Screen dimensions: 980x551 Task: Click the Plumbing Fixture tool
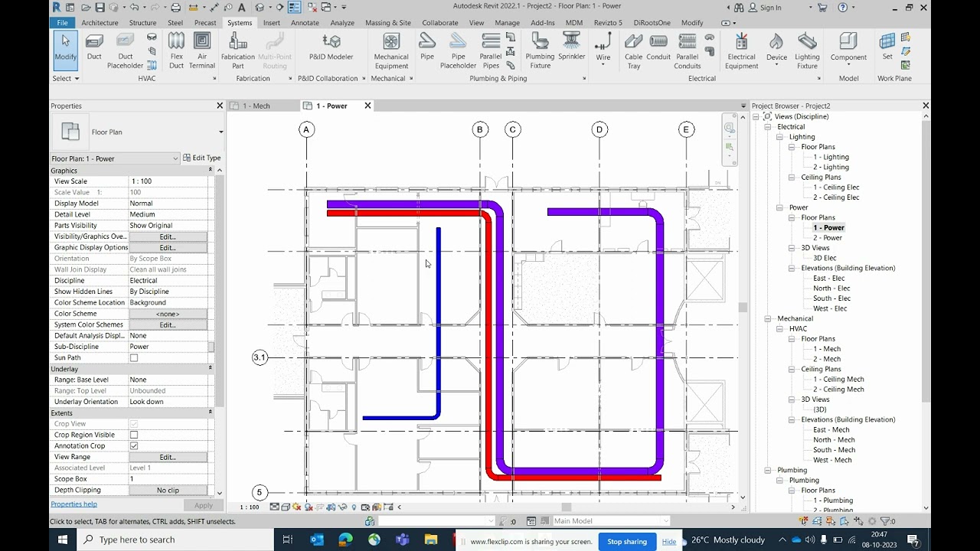540,51
